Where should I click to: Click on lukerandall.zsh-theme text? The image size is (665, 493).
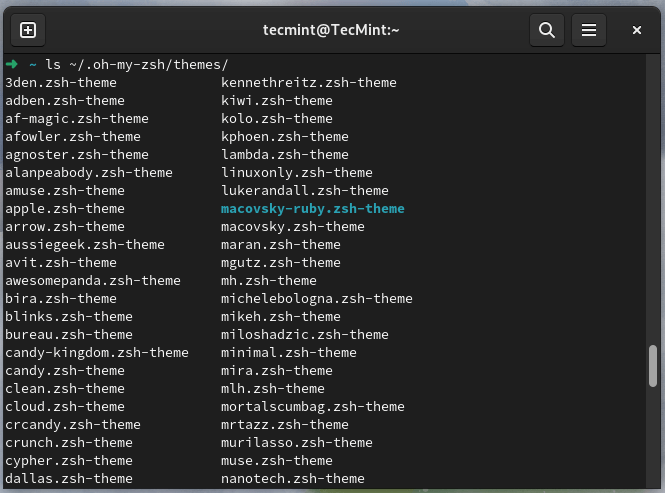(304, 191)
